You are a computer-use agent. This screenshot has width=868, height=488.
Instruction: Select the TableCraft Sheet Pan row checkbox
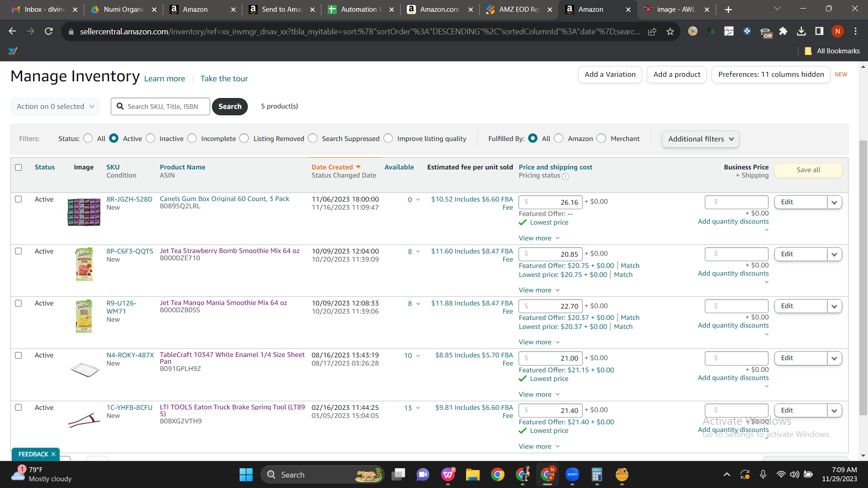coord(19,355)
